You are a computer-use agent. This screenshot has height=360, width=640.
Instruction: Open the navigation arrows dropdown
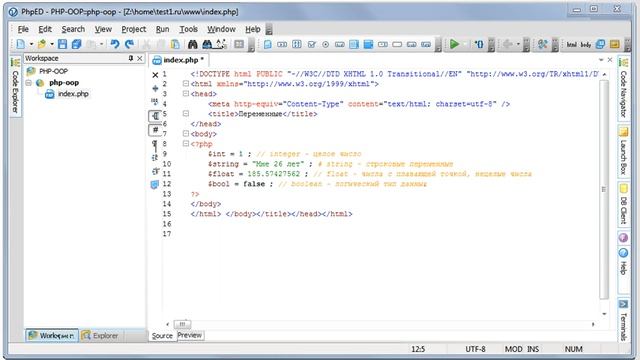[x=518, y=44]
